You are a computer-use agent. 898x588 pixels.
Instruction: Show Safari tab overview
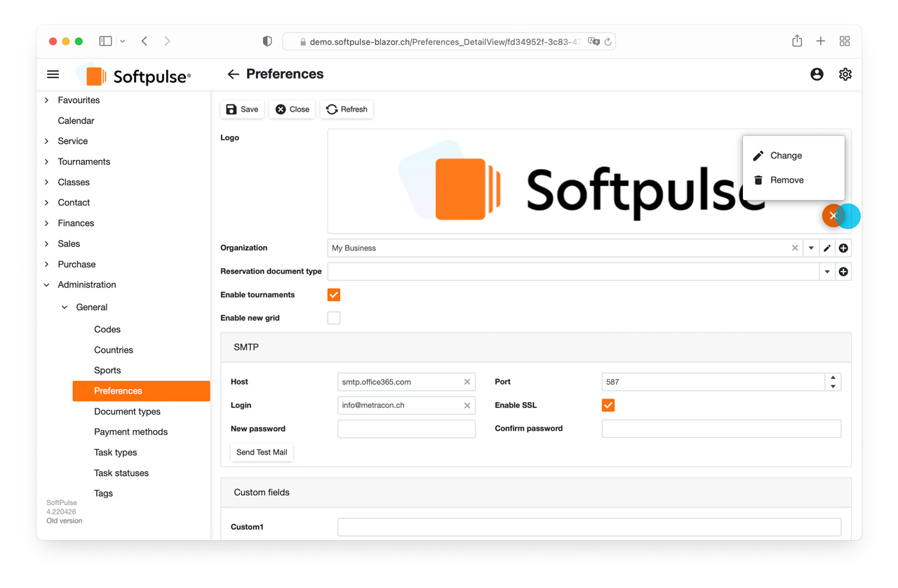[845, 41]
